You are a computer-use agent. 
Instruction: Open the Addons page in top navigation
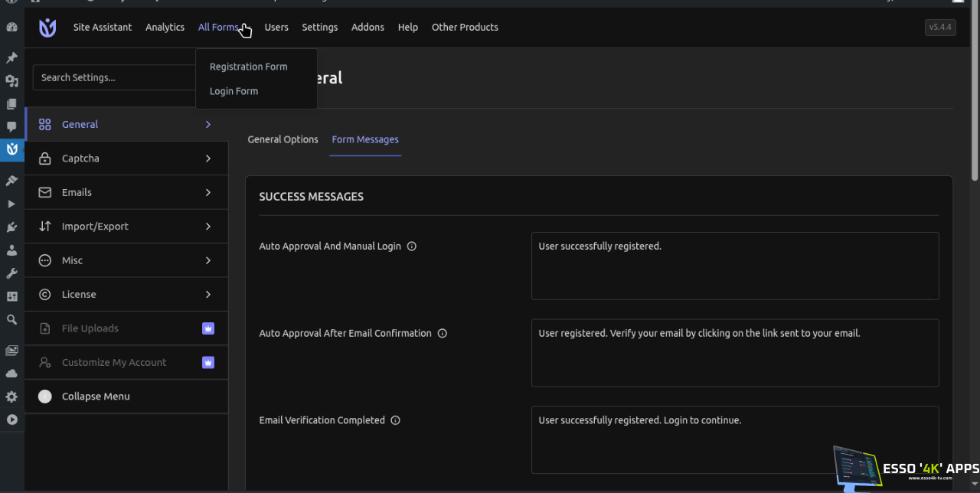[x=367, y=28]
